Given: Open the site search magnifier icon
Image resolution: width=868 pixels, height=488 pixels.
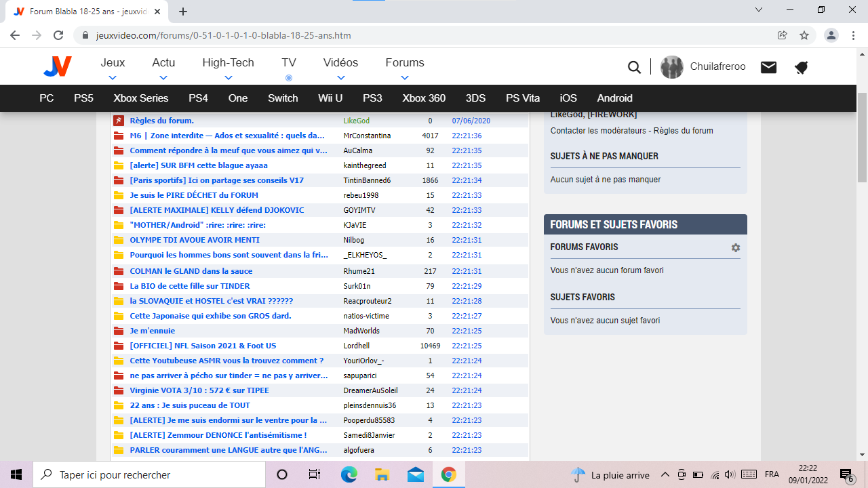Looking at the screenshot, I should tap(634, 67).
